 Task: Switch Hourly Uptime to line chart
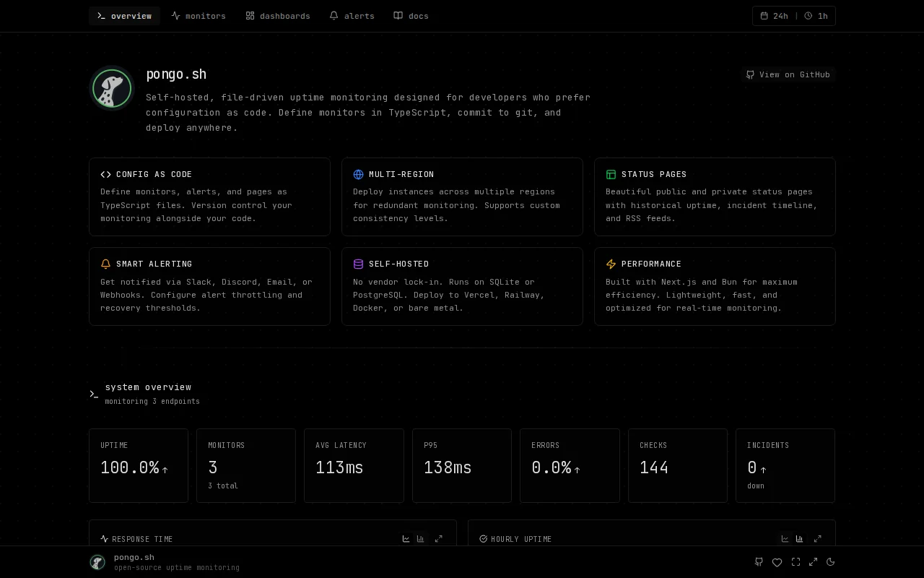click(x=785, y=539)
